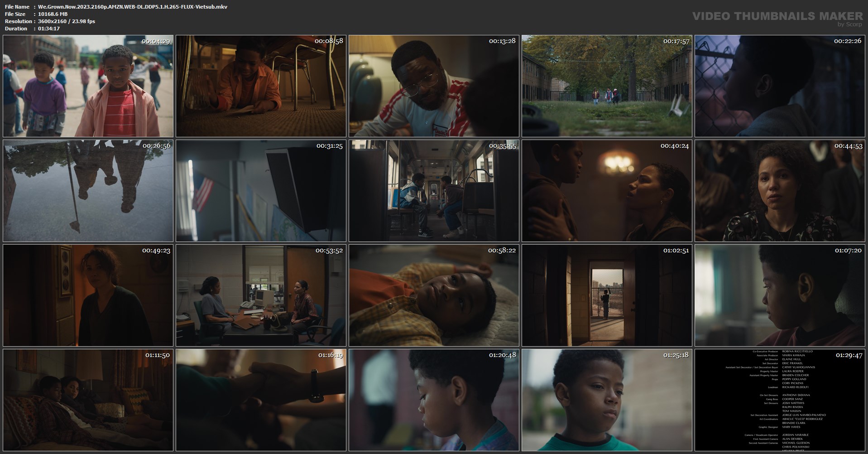Select the resolution value 3600x2160 / 23.98 fps

point(67,21)
